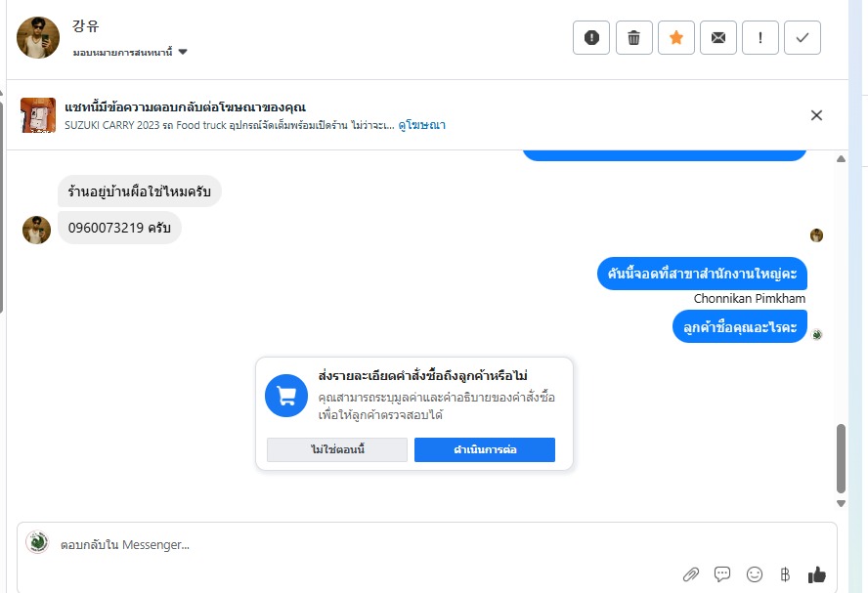
Task: Open the ดูโฆษณา link
Action: point(422,125)
